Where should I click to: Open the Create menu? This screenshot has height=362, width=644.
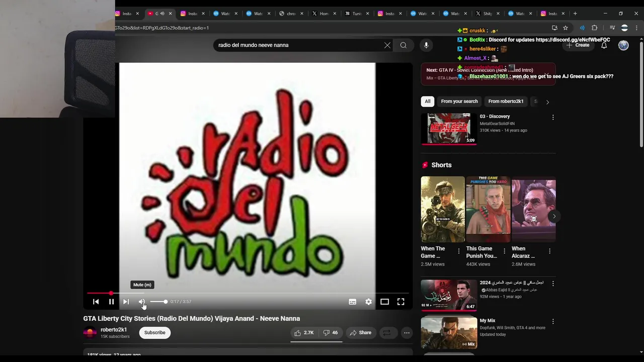(x=578, y=45)
